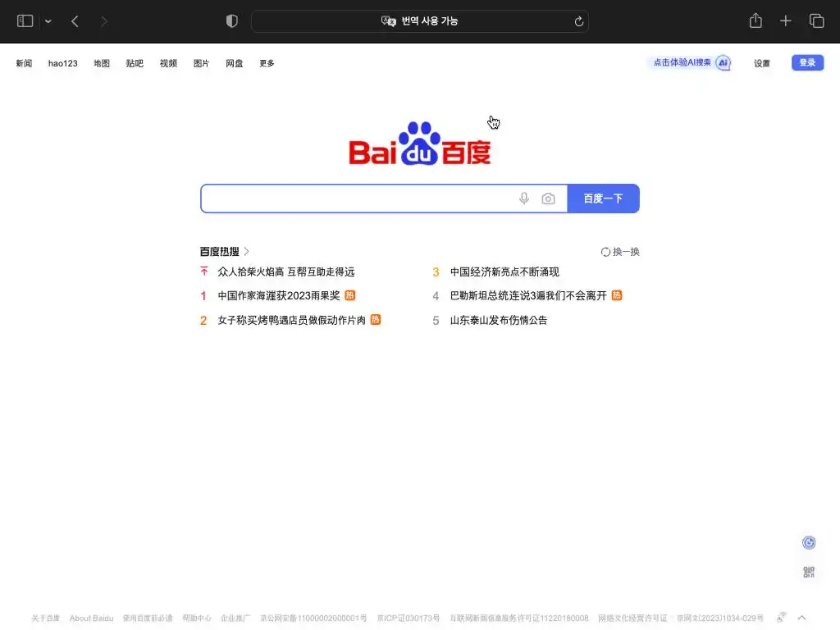The image size is (840, 630).
Task: Toggle the Safari sidebar icon
Action: tap(25, 21)
